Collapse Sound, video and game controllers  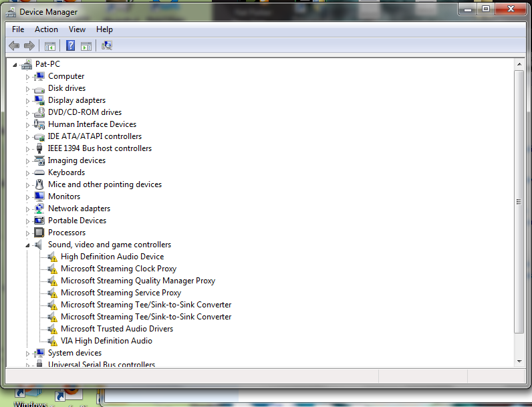tap(27, 245)
